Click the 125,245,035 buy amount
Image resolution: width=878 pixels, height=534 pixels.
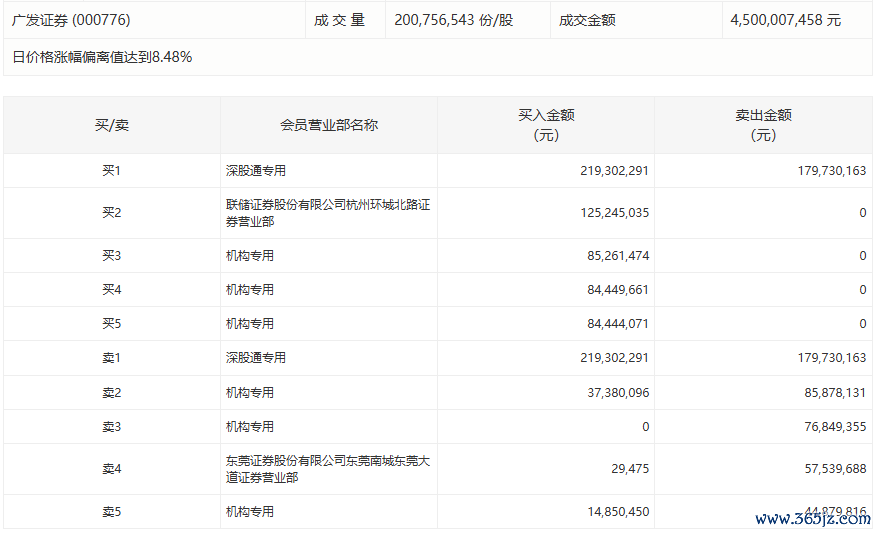(614, 213)
